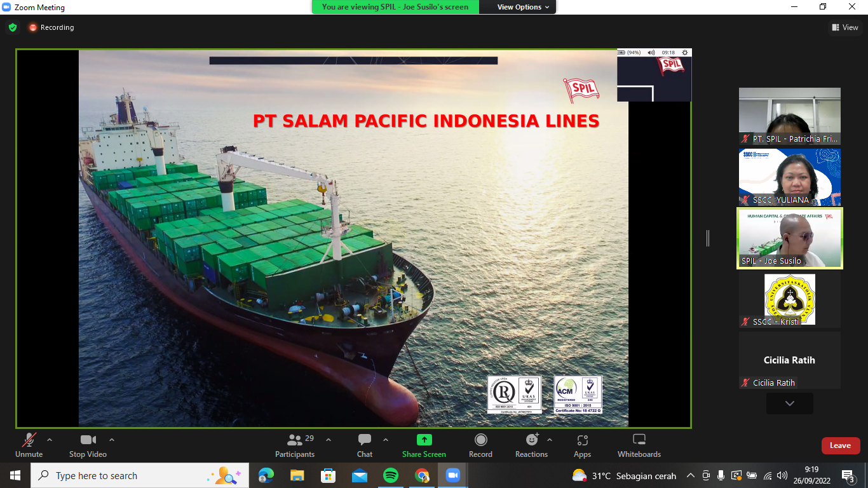This screenshot has height=488, width=868.
Task: Open Google Chrome from the taskbar
Action: pos(421,475)
